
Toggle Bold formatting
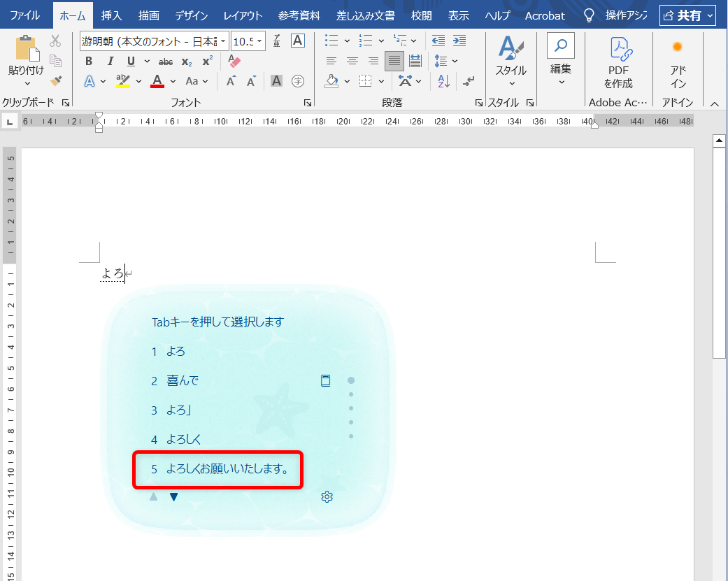coord(89,62)
